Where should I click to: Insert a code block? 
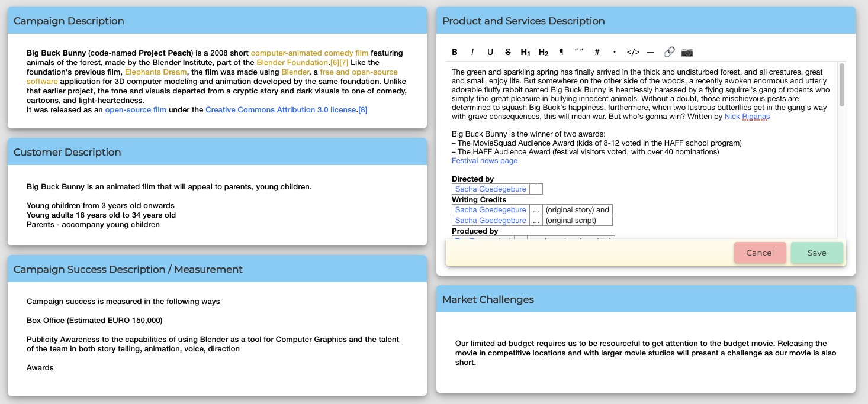[633, 52]
